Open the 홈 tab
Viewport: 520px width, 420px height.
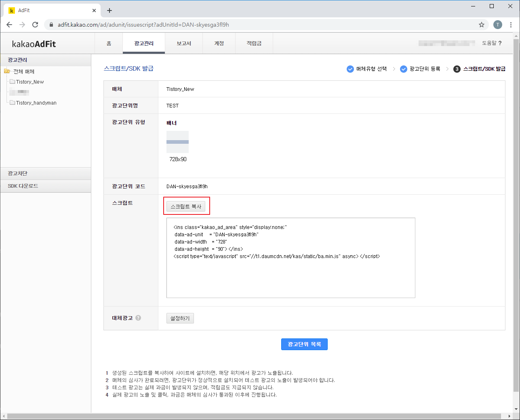[x=109, y=43]
